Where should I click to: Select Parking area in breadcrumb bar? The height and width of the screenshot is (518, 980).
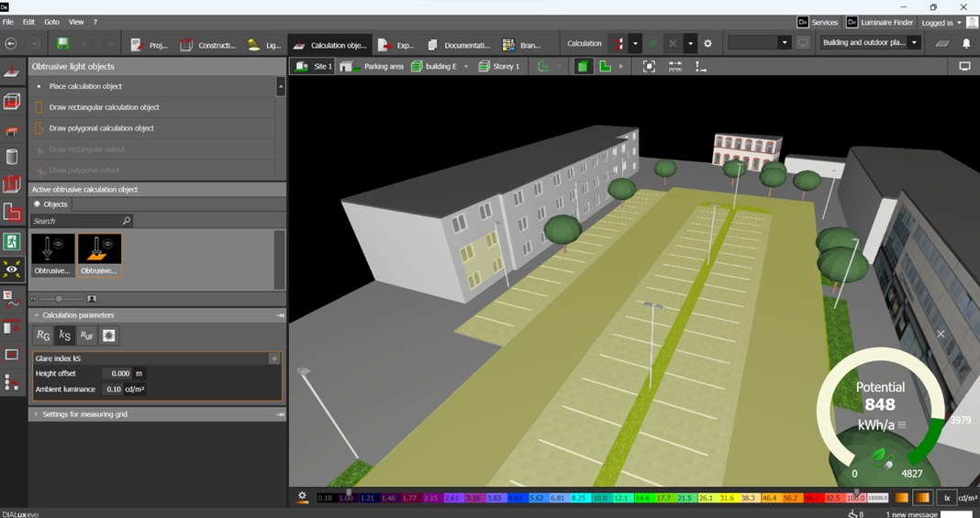point(372,66)
